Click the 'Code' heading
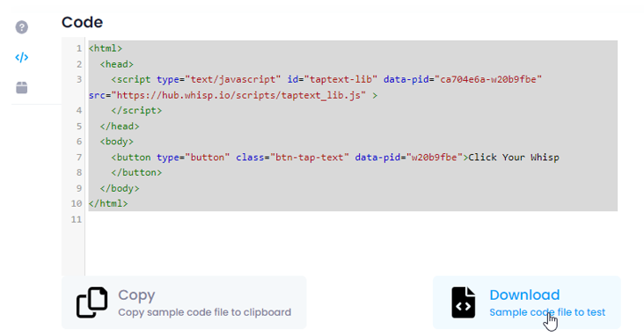The width and height of the screenshot is (644, 336). pyautogui.click(x=82, y=22)
